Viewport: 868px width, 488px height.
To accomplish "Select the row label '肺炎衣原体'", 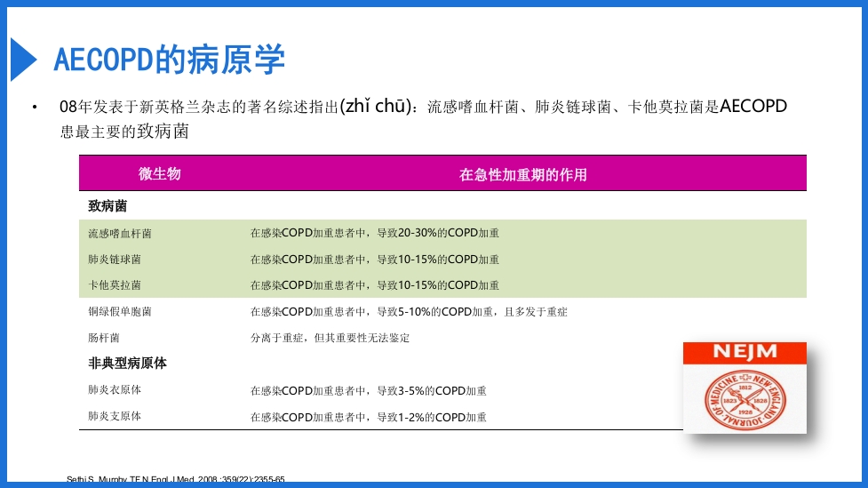I will pyautogui.click(x=115, y=390).
